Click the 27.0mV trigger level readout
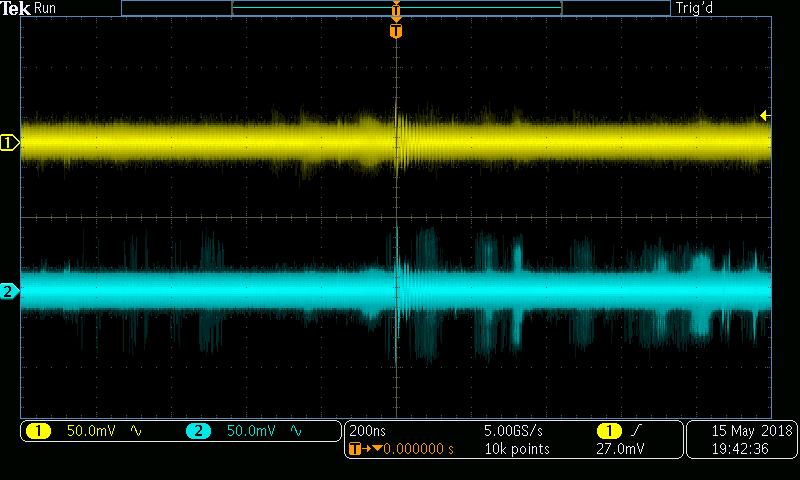The height and width of the screenshot is (480, 800). [620, 449]
